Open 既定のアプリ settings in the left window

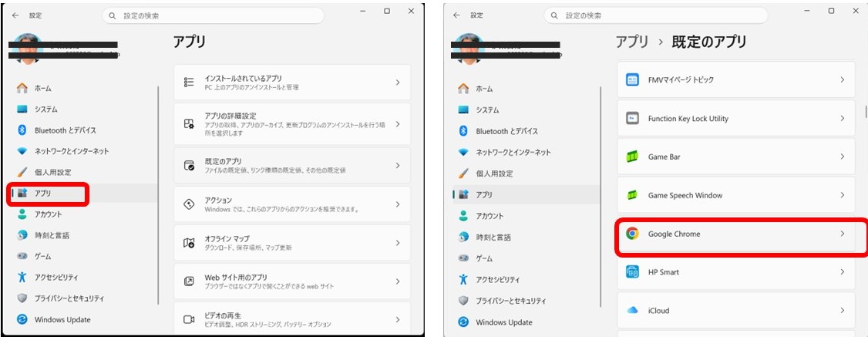point(291,165)
